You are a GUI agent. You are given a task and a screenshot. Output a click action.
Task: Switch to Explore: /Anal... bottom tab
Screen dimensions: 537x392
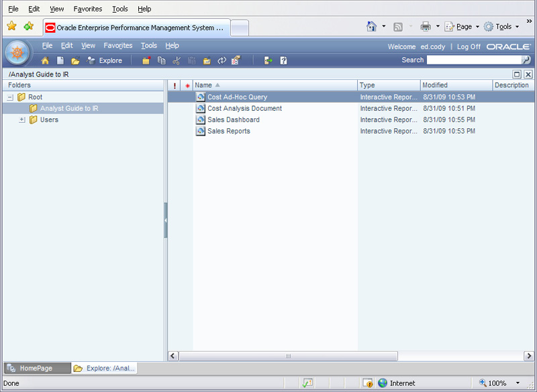[105, 369]
